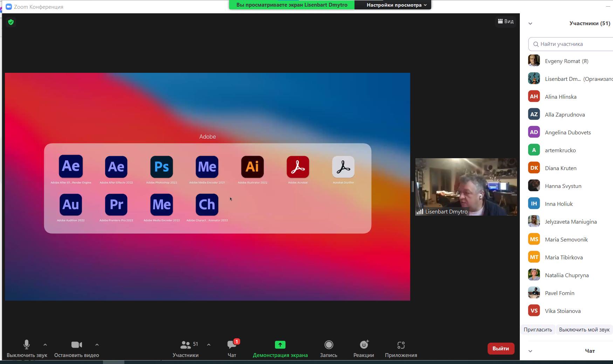Toggle Выключить мой звук in participants panel

pyautogui.click(x=584, y=329)
